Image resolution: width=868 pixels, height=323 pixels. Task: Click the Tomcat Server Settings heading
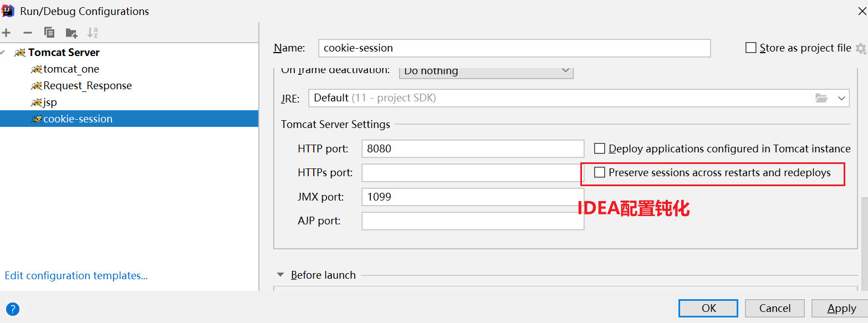[x=335, y=124]
